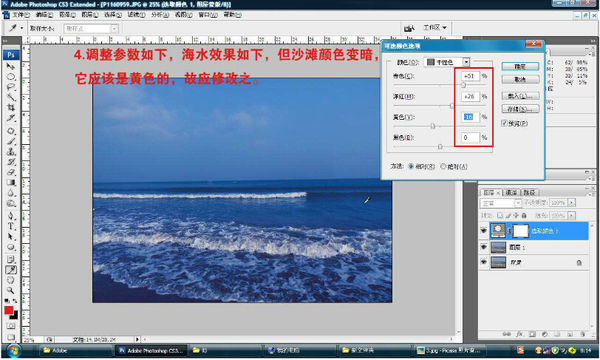Screen dimensions: 600x360
Task: Select the Healing Brush tool
Action: pos(11,131)
